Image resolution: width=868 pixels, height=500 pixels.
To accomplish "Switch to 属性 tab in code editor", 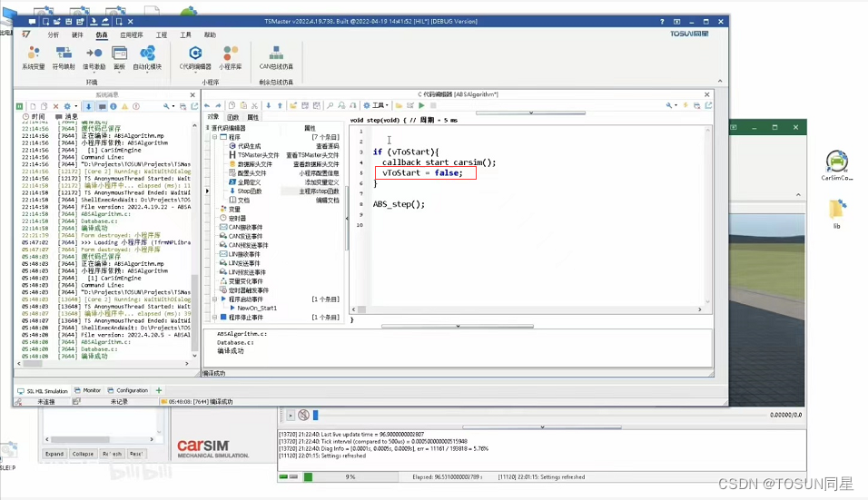I will tap(253, 117).
